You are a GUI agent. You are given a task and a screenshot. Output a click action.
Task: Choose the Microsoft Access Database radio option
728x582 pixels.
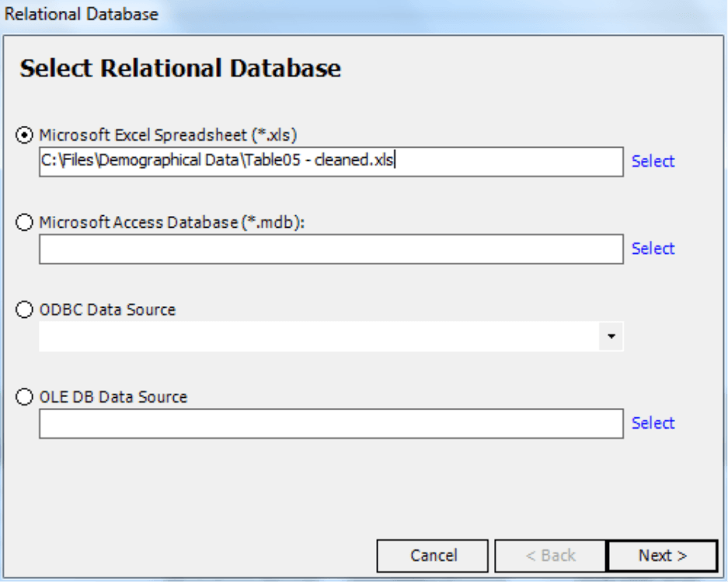[24, 222]
